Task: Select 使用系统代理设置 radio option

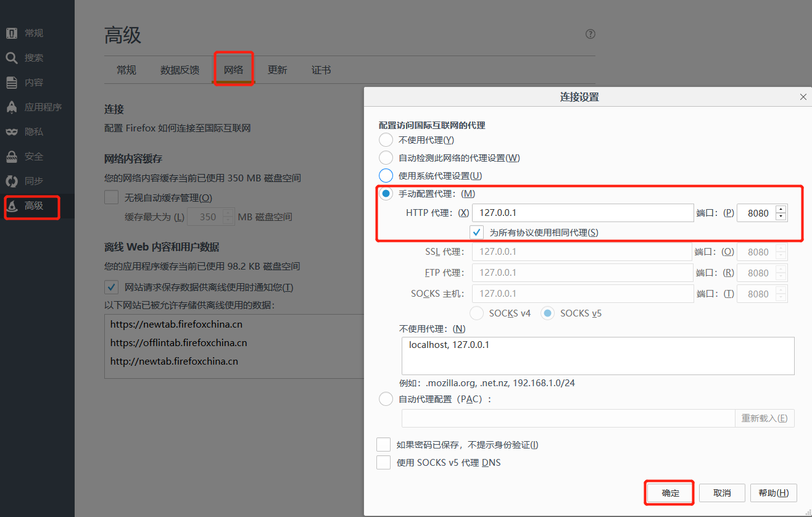Action: coord(386,176)
